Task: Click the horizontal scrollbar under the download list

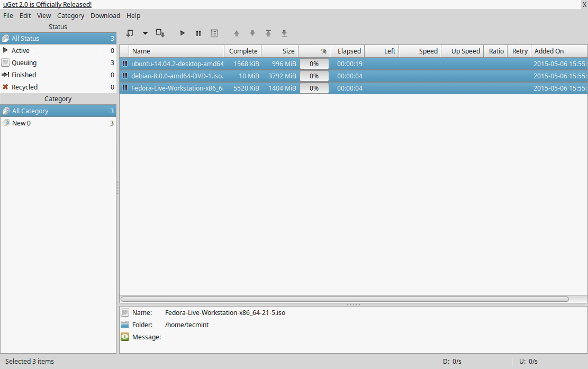Action: click(344, 299)
